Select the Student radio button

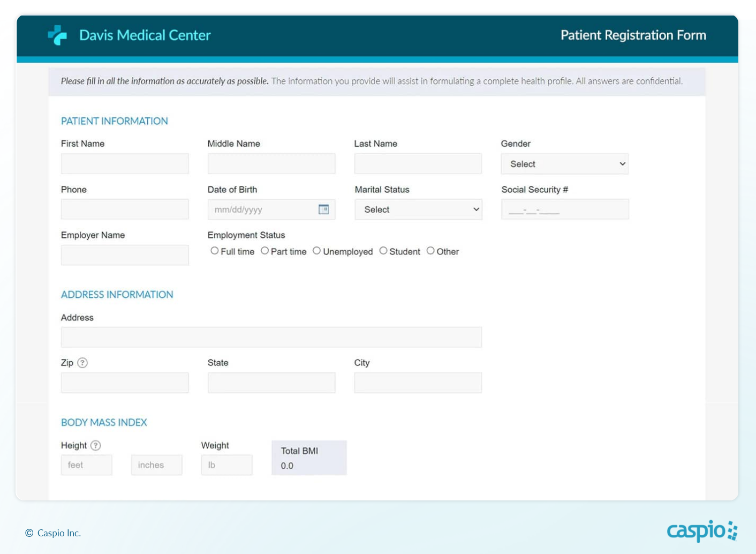tap(383, 251)
